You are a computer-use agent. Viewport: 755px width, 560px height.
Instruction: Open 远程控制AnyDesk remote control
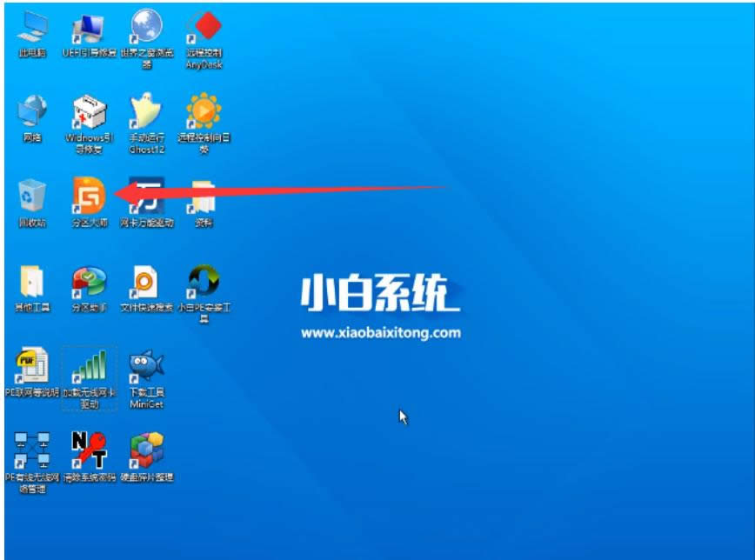click(x=203, y=35)
